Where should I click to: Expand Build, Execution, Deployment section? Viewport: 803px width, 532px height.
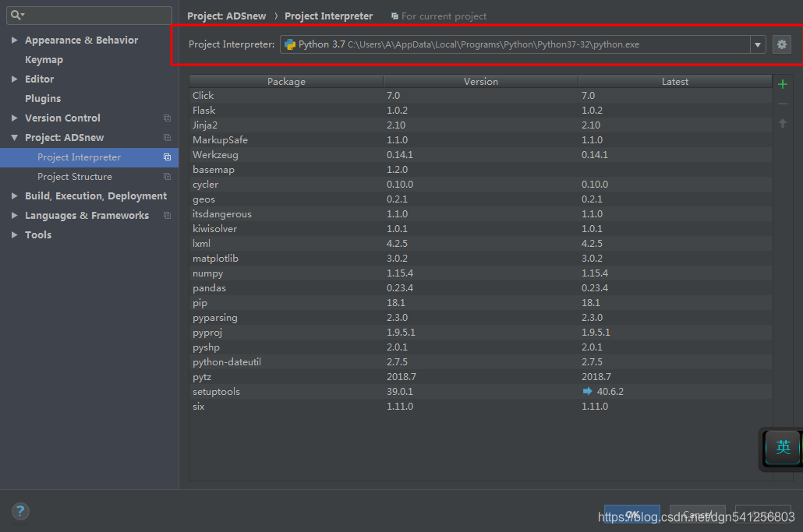[x=14, y=196]
